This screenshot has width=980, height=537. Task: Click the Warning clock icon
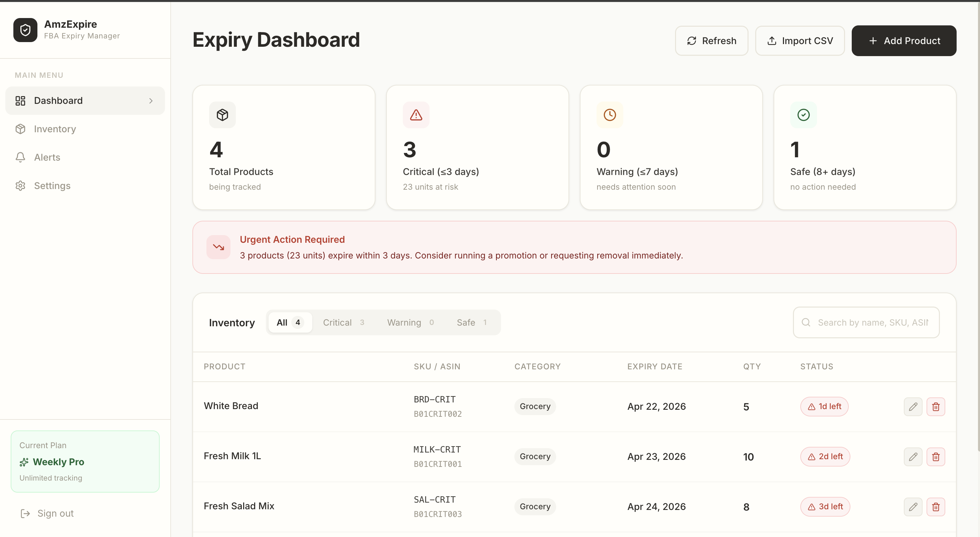[x=610, y=115]
